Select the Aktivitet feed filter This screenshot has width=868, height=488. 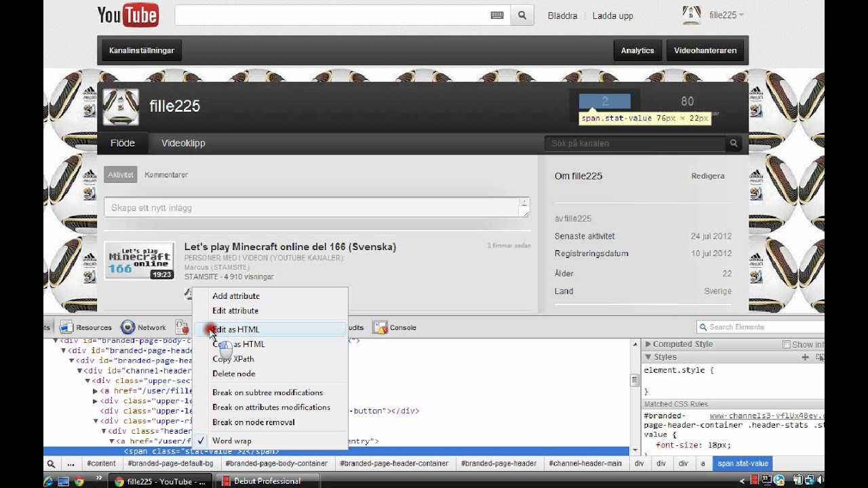coord(121,175)
